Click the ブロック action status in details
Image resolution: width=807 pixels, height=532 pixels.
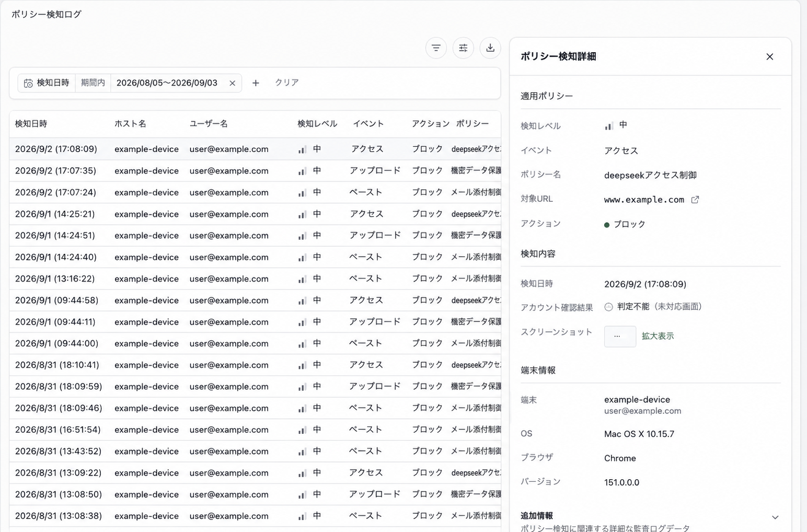(625, 224)
